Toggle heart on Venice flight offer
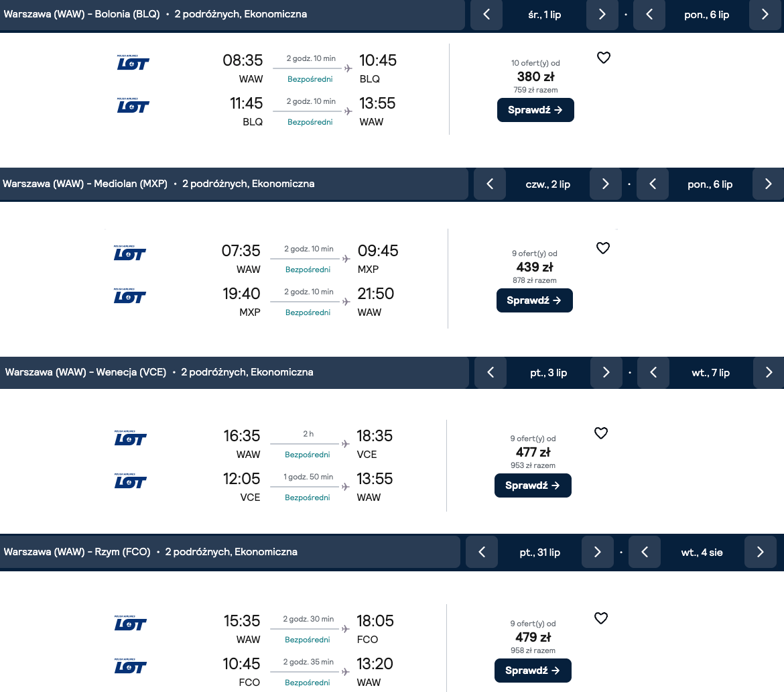The width and height of the screenshot is (784, 692). pyautogui.click(x=601, y=433)
